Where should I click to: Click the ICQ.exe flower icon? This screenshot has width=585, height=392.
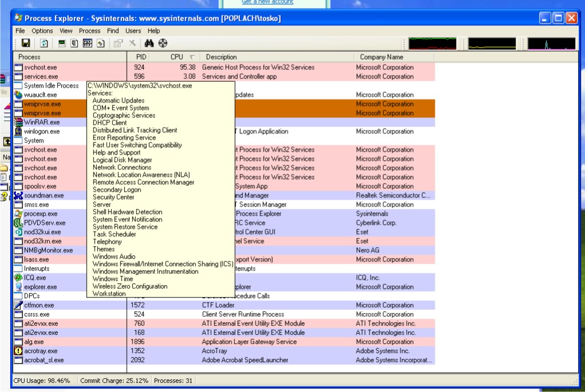18,278
